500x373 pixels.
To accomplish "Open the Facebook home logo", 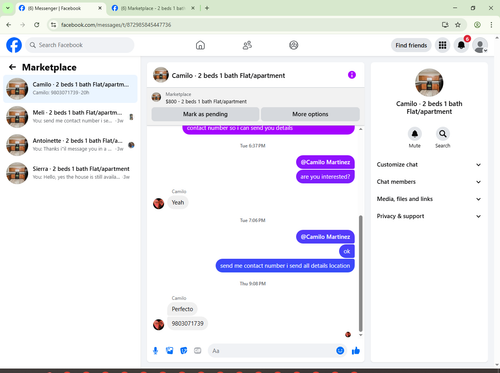I will pyautogui.click(x=14, y=45).
